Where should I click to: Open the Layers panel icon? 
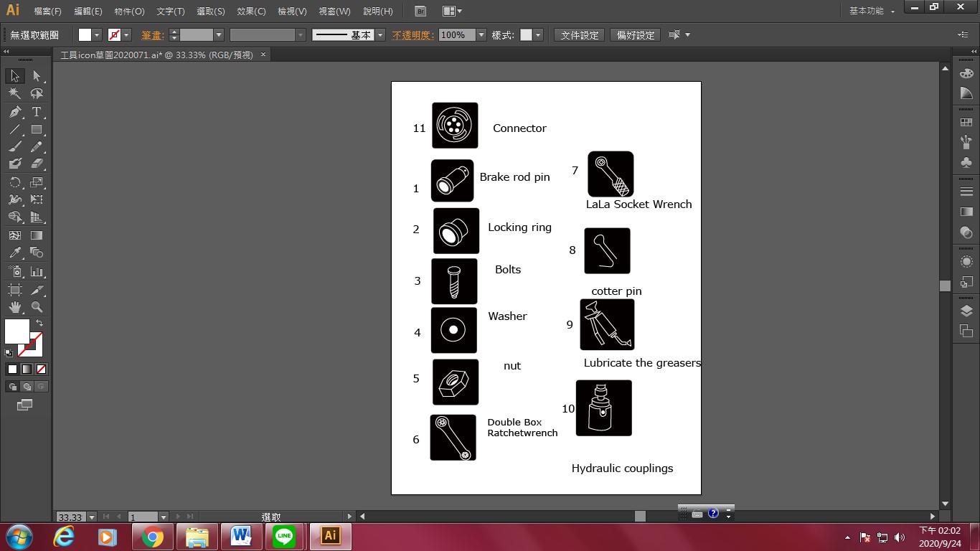(966, 311)
